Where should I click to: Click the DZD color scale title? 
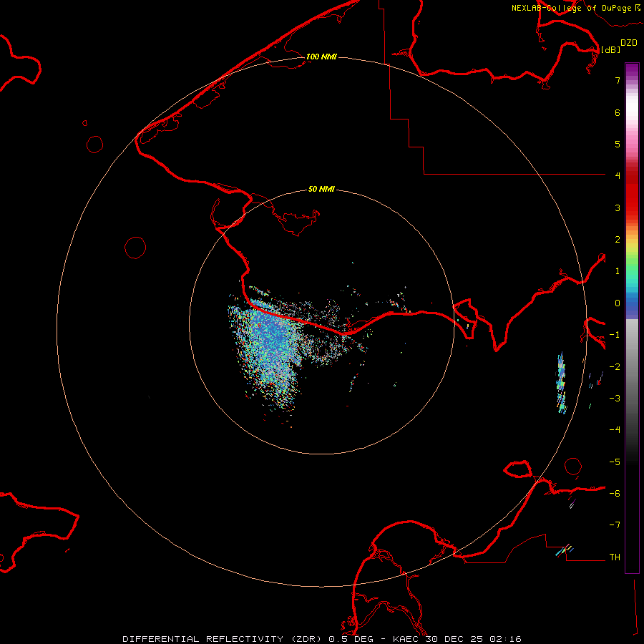(x=629, y=43)
